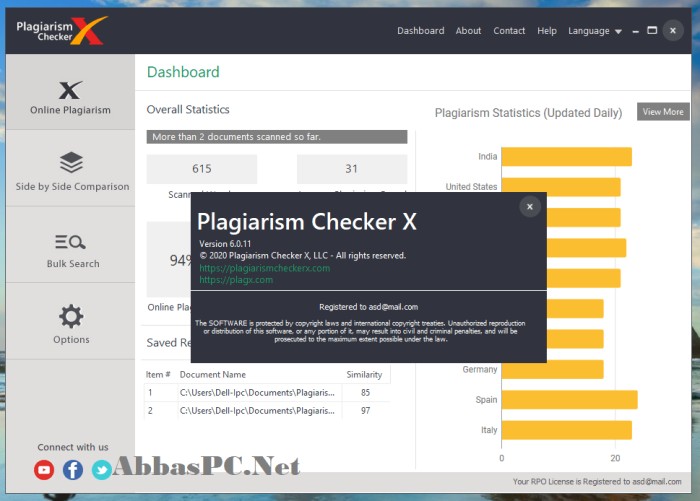700x501 pixels.
Task: Close the About dialog
Action: tap(530, 207)
